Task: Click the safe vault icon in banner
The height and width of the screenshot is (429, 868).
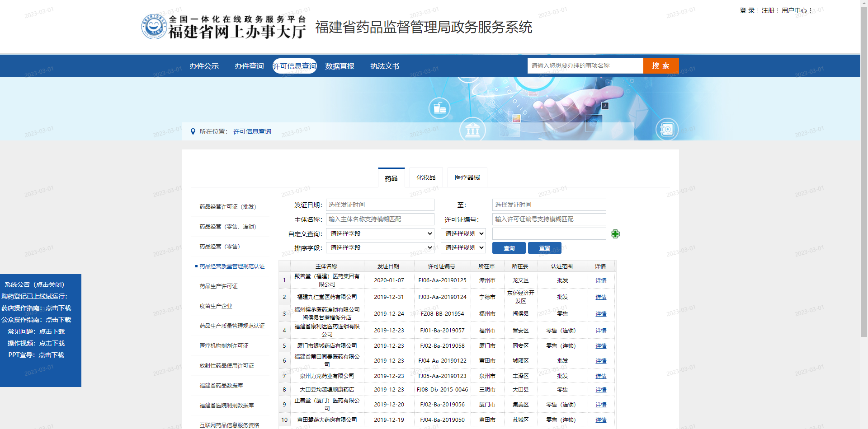Action: point(667,130)
